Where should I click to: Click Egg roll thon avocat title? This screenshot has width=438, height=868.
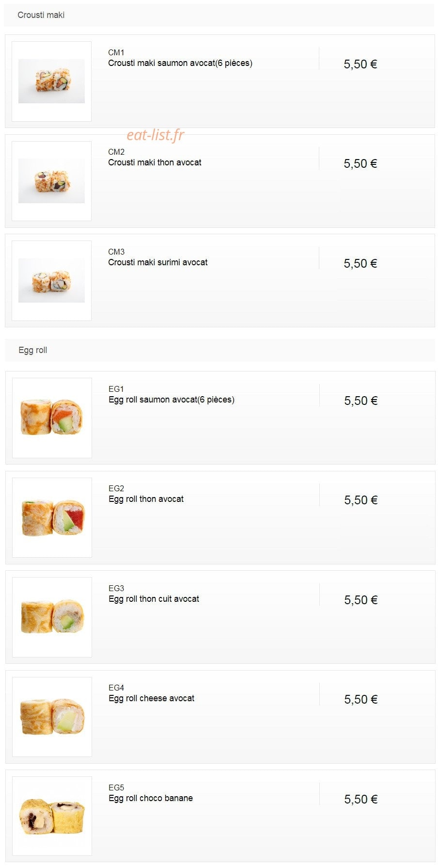coord(146,499)
